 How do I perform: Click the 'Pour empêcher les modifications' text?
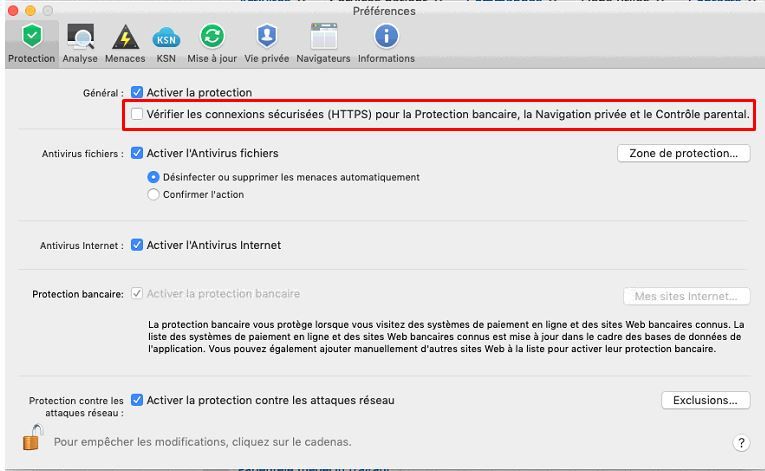[x=202, y=442]
